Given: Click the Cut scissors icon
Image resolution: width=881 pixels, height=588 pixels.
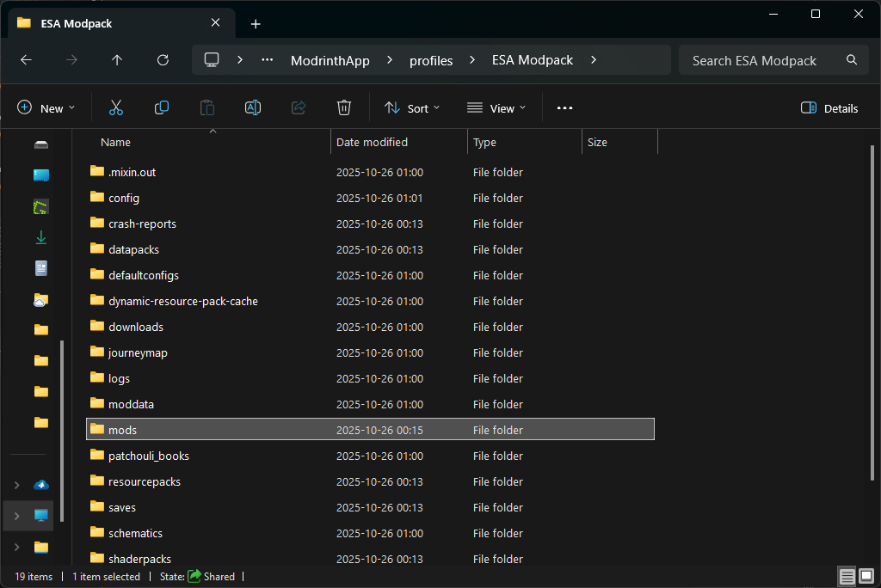Looking at the screenshot, I should click(x=116, y=107).
